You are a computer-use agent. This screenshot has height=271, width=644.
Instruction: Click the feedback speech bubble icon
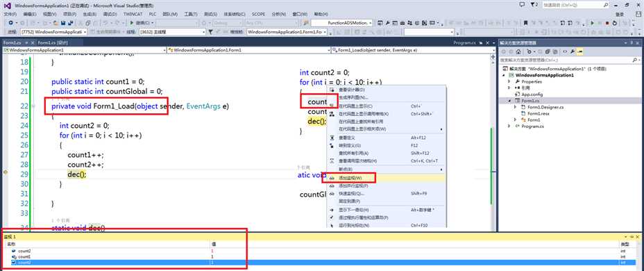pyautogui.click(x=522, y=5)
